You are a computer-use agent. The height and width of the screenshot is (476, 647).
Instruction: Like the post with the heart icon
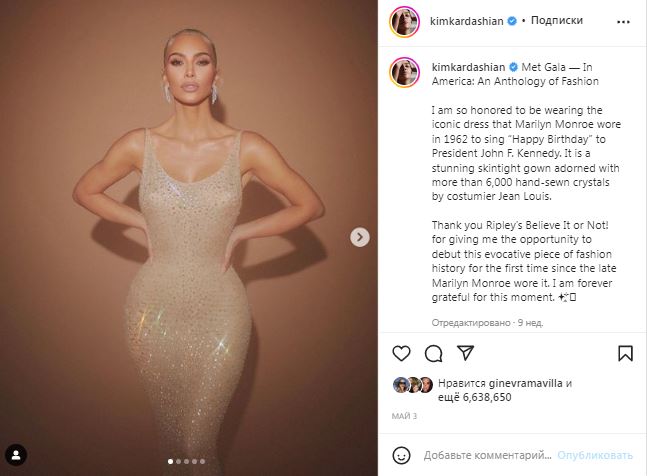tap(401, 353)
